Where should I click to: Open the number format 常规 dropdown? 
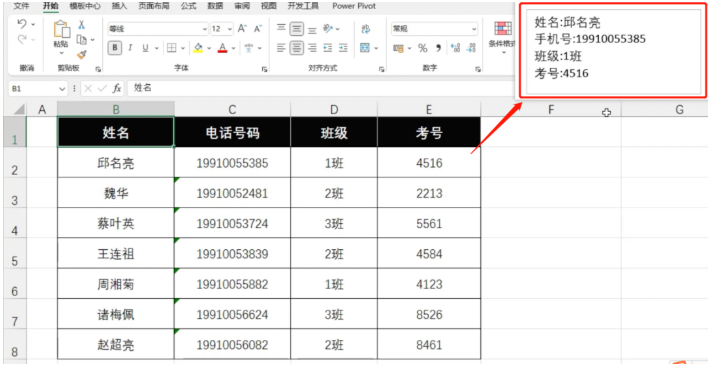point(474,29)
